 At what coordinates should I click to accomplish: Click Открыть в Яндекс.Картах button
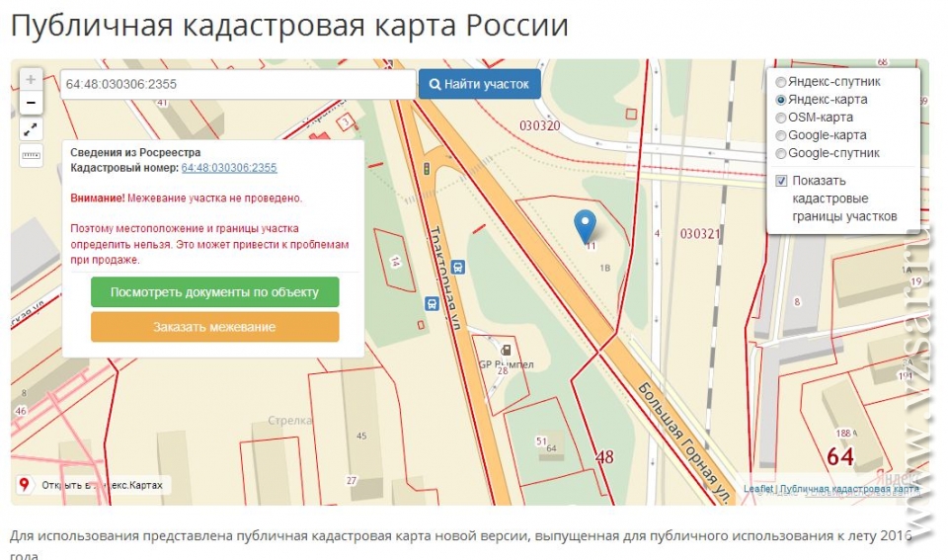click(93, 485)
